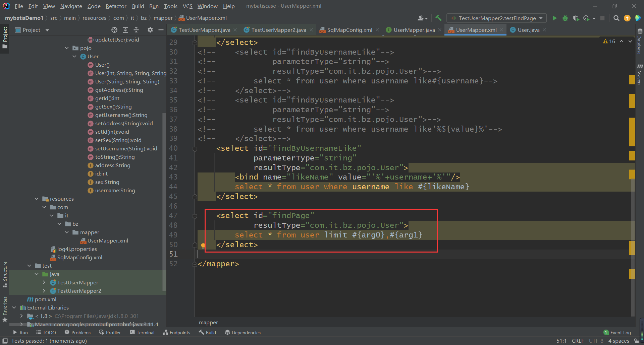Open the Refactor menu
This screenshot has width=644, height=345.
116,6
